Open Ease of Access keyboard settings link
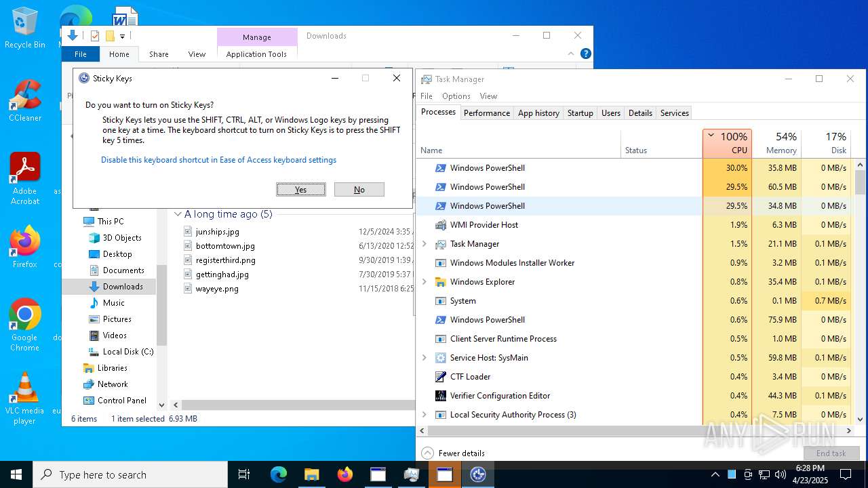The height and width of the screenshot is (488, 868). point(218,160)
